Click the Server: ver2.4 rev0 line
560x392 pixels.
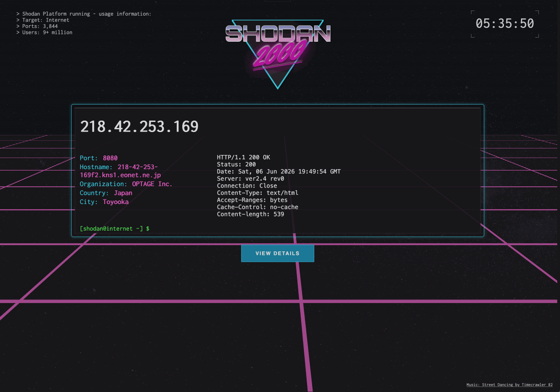[x=251, y=179]
